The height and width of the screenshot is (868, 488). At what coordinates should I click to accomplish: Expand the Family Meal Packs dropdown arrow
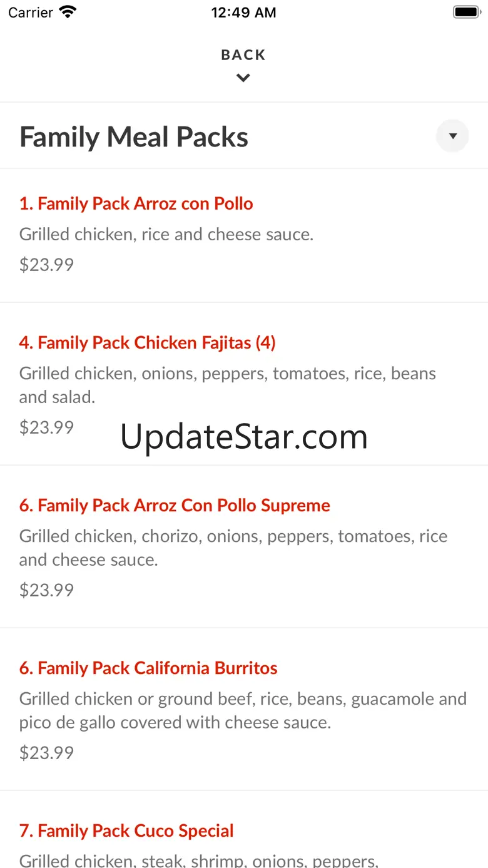coord(452,136)
